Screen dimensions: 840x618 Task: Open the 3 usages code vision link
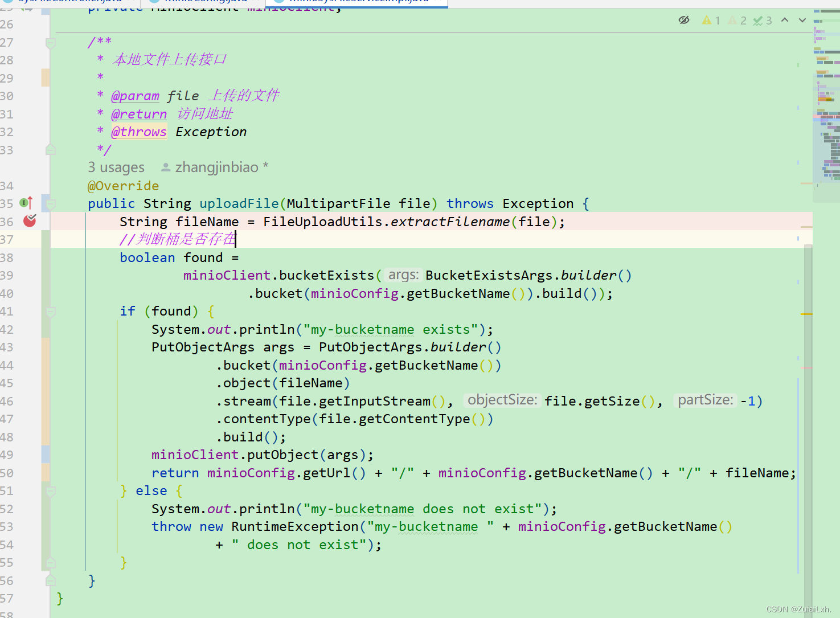click(x=116, y=167)
